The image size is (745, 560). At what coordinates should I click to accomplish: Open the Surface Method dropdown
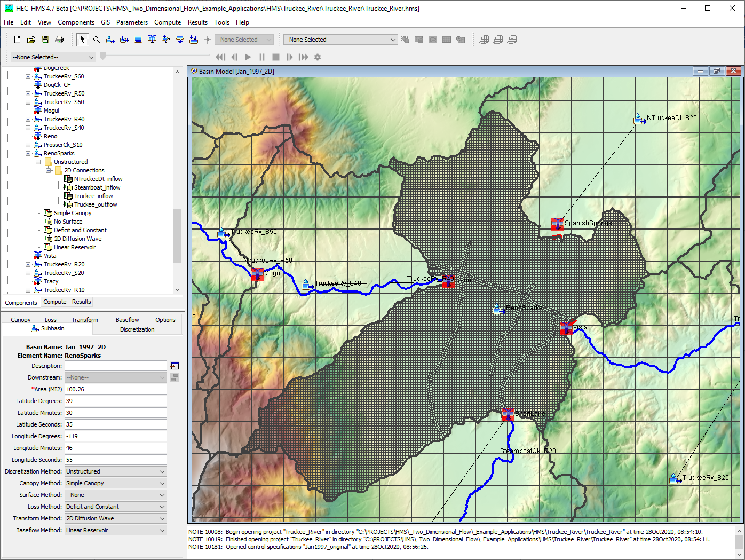(115, 495)
